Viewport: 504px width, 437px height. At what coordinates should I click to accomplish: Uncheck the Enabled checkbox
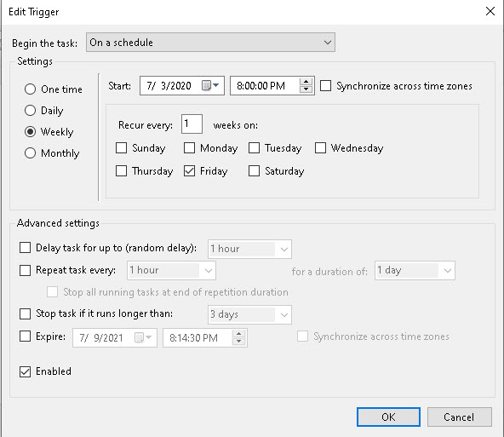tap(25, 371)
